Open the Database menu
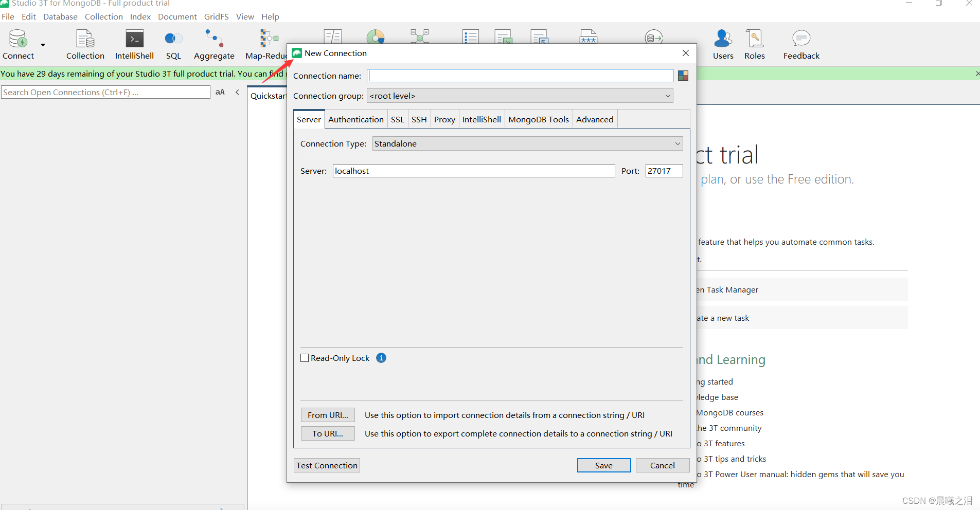 (x=60, y=16)
